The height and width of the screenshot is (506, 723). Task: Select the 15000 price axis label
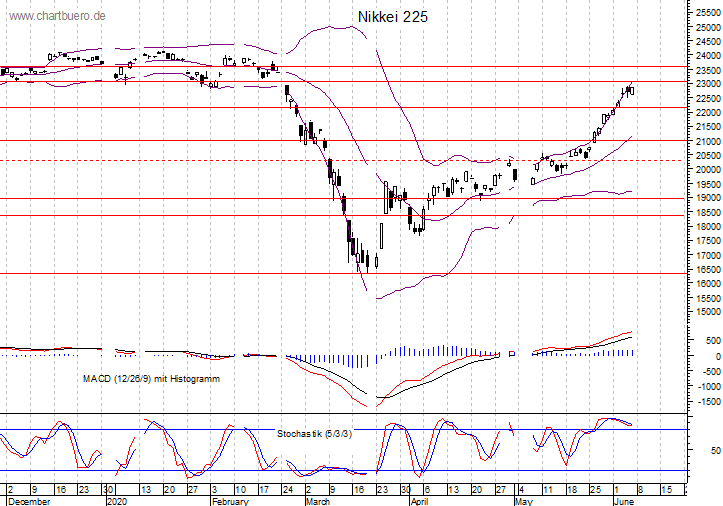[x=708, y=312]
